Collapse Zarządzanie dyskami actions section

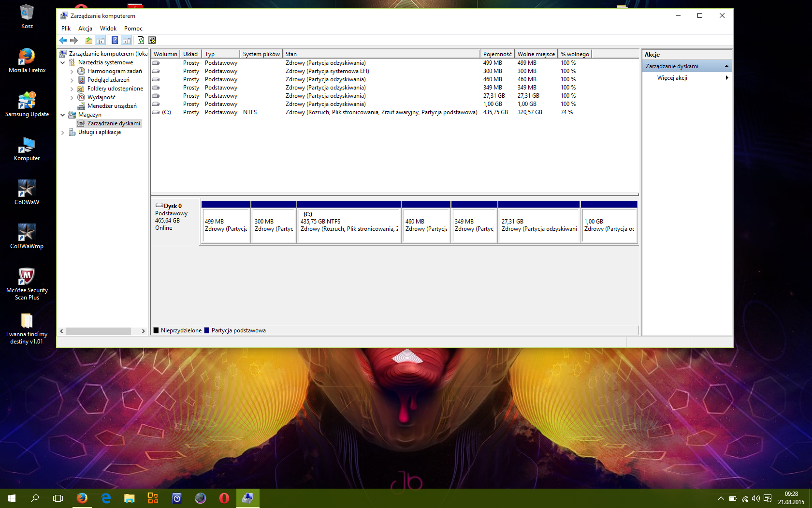pos(726,66)
